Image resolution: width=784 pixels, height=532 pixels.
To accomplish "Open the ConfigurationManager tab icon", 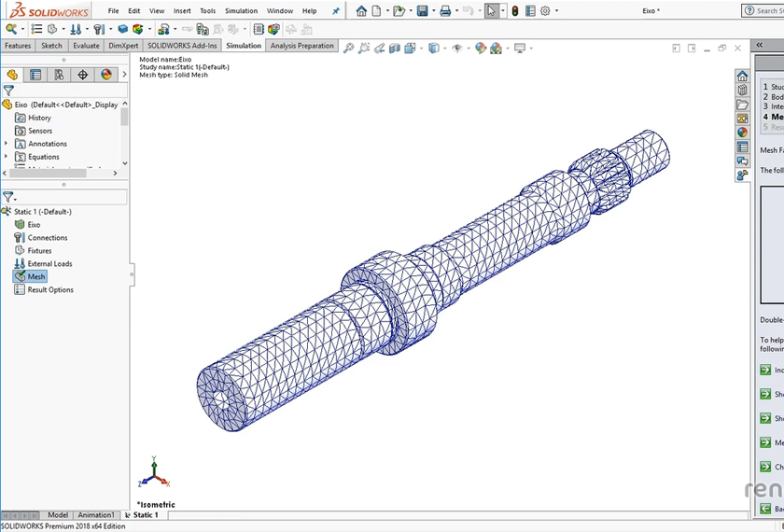I will [x=59, y=75].
